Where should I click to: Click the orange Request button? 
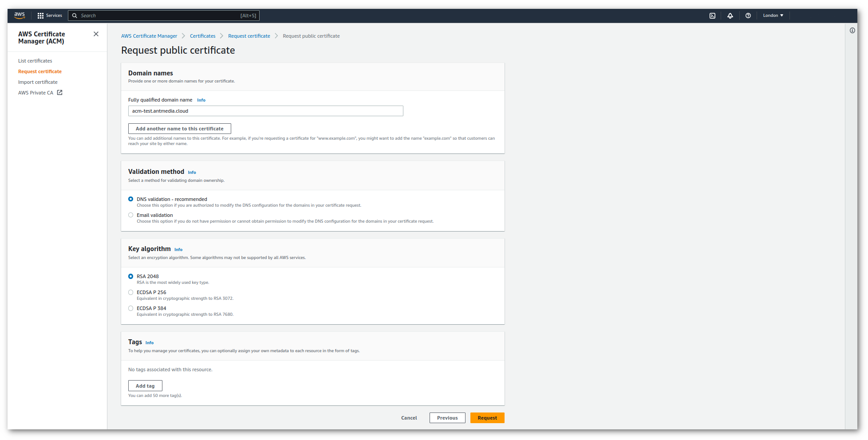tap(487, 418)
